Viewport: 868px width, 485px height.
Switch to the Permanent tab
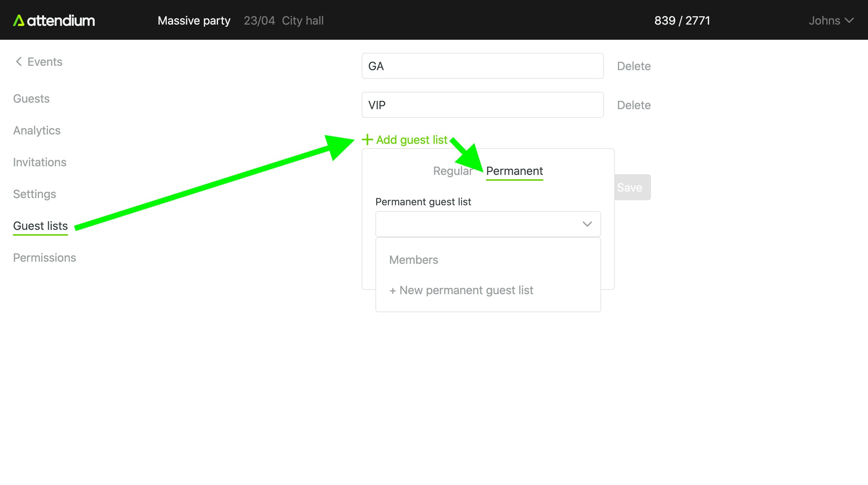pos(514,171)
